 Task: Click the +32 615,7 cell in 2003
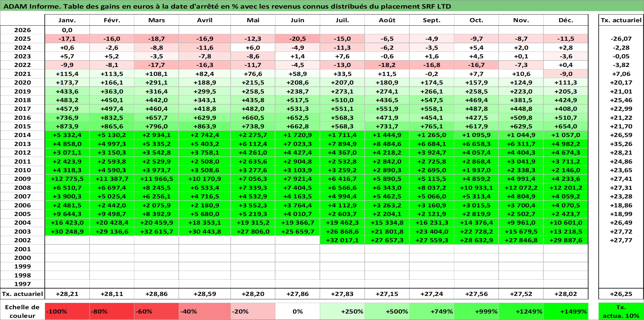(x=157, y=231)
